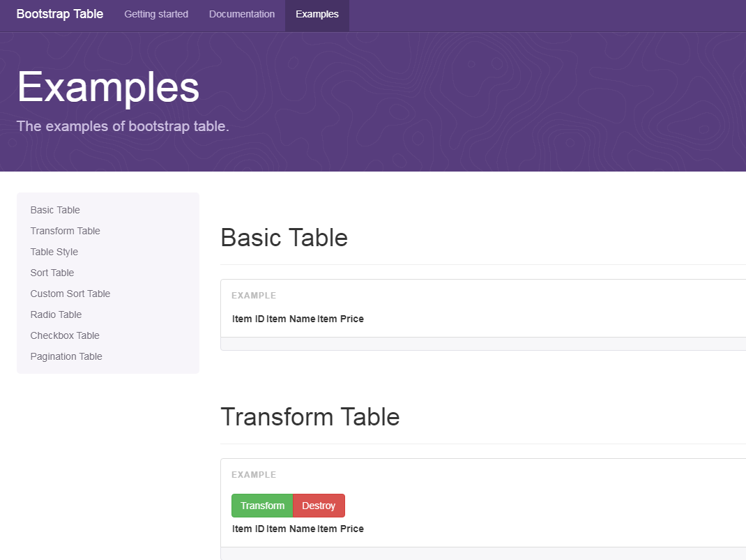Click the Bootstrap Table brand link
This screenshot has height=560, width=746.
(59, 14)
